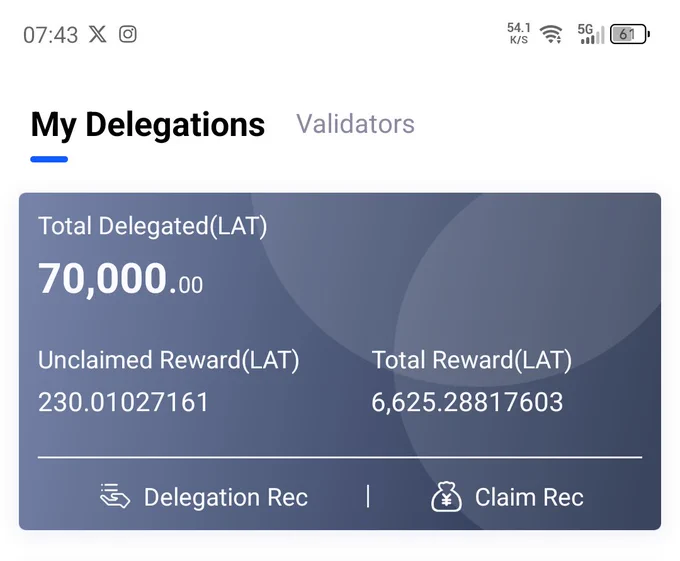The width and height of the screenshot is (680, 561).
Task: Tap the total reward value 6,625.28817603
Action: pos(467,402)
